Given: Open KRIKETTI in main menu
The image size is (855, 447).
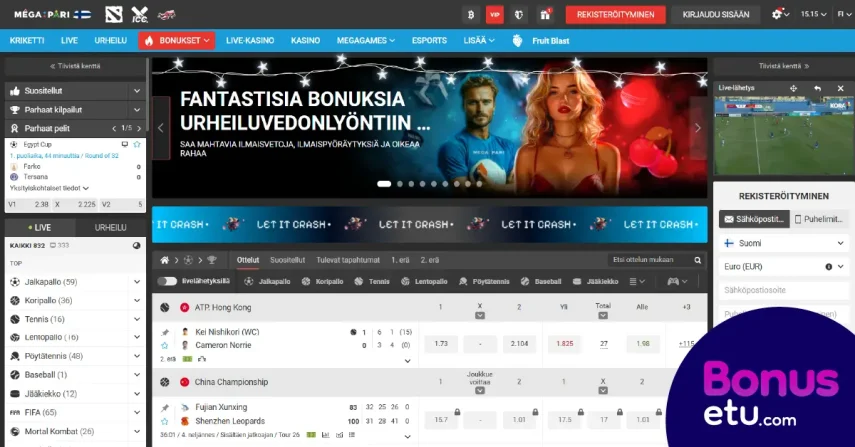Looking at the screenshot, I should [27, 40].
